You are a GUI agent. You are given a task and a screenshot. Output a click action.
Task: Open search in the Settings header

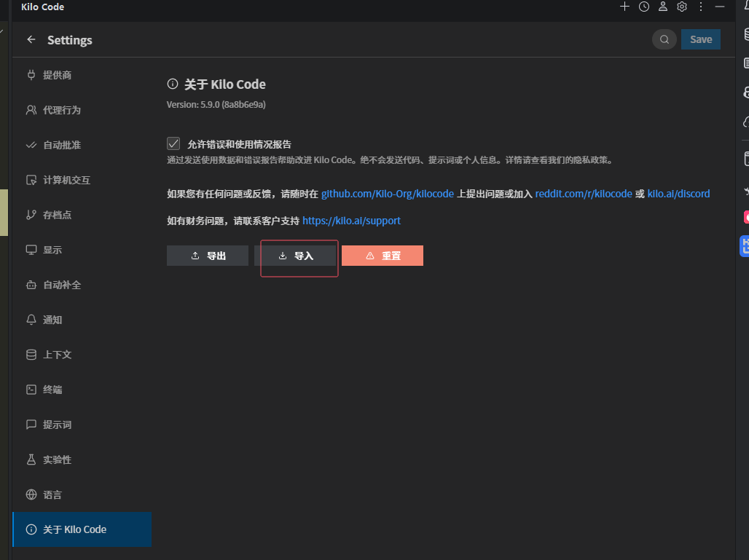664,39
